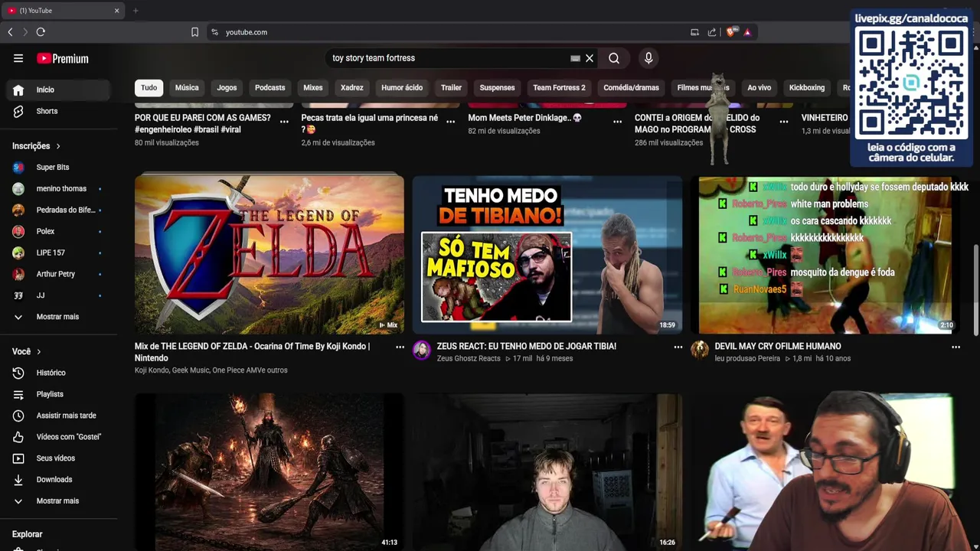Open the on-screen keyboard icon in search

coord(575,58)
